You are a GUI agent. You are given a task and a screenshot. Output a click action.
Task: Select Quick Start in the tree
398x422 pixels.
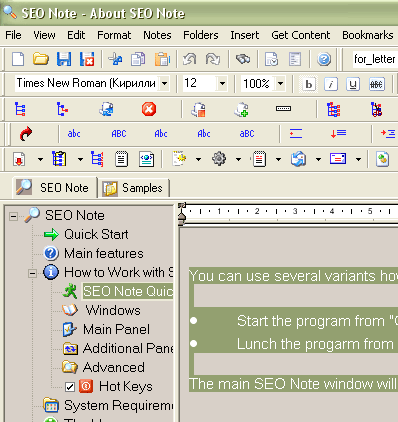pos(96,234)
